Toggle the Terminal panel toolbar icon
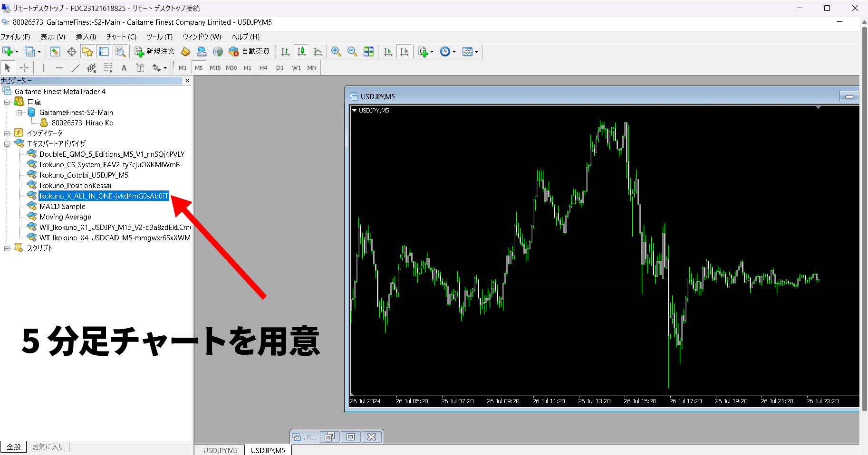 tap(104, 51)
